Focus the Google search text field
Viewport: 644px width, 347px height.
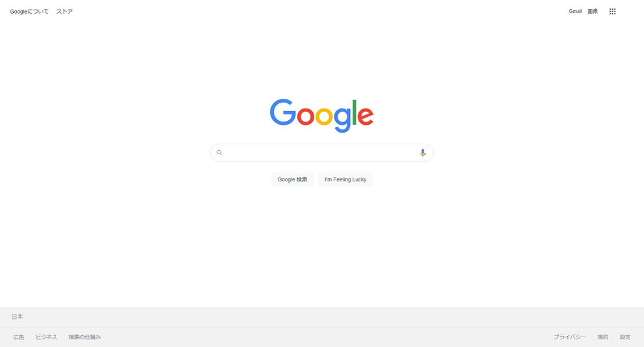(321, 153)
